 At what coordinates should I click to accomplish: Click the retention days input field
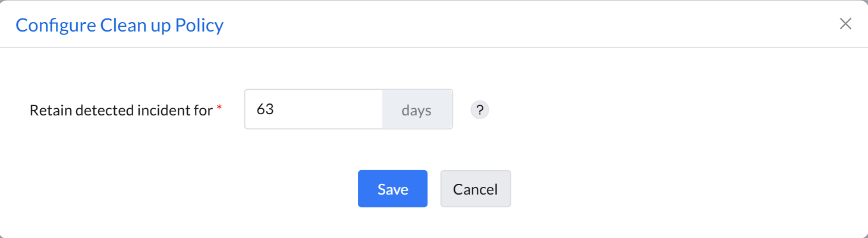(313, 109)
